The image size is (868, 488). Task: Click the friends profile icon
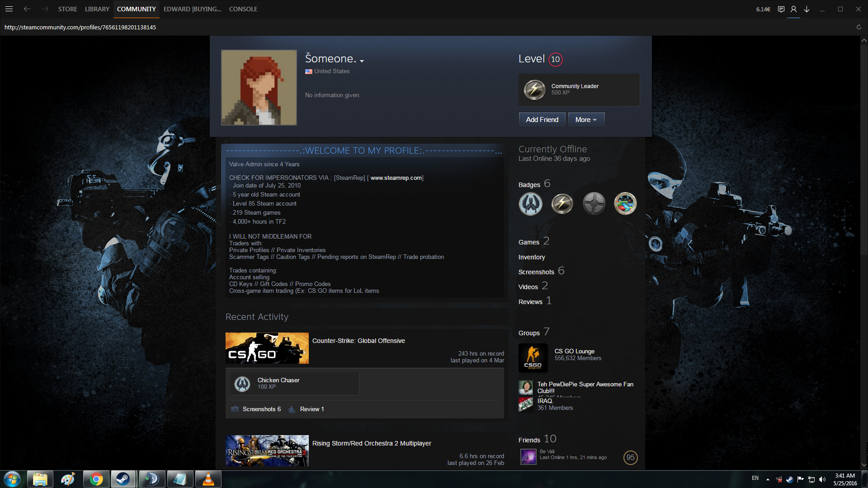coord(793,9)
